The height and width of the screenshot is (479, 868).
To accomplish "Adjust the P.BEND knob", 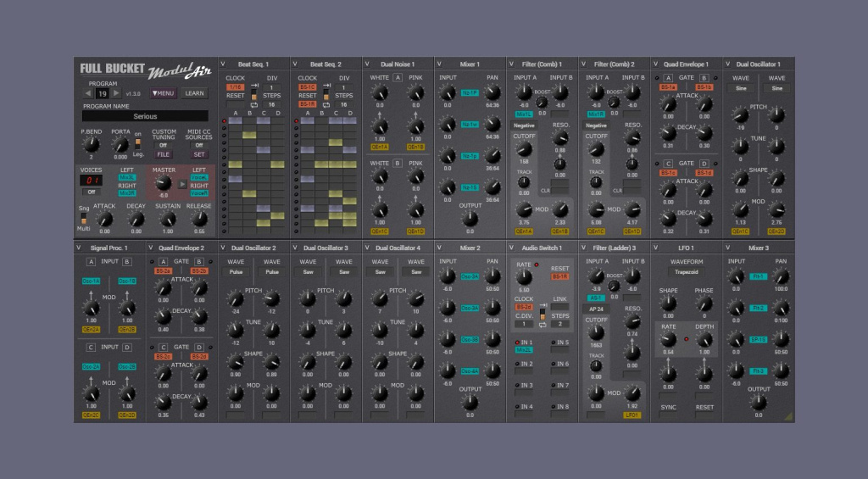I will [x=91, y=144].
